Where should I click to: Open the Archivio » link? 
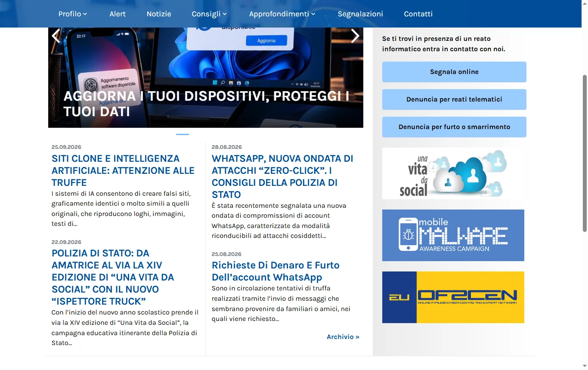pos(343,337)
